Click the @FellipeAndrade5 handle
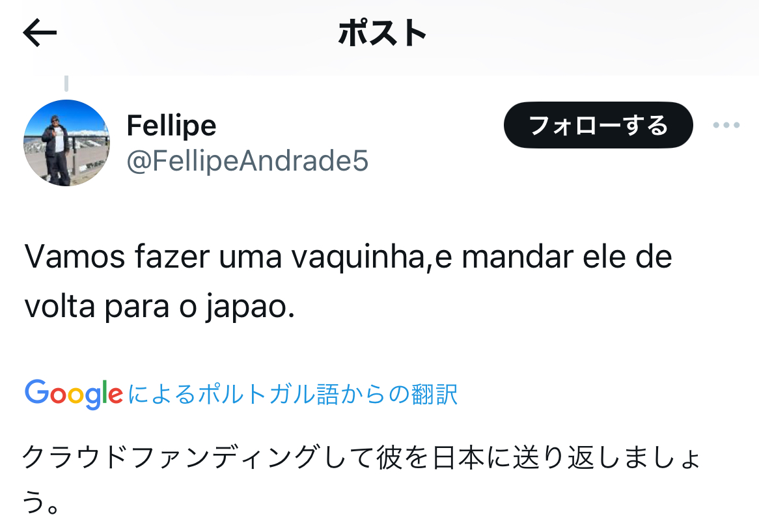 point(247,161)
